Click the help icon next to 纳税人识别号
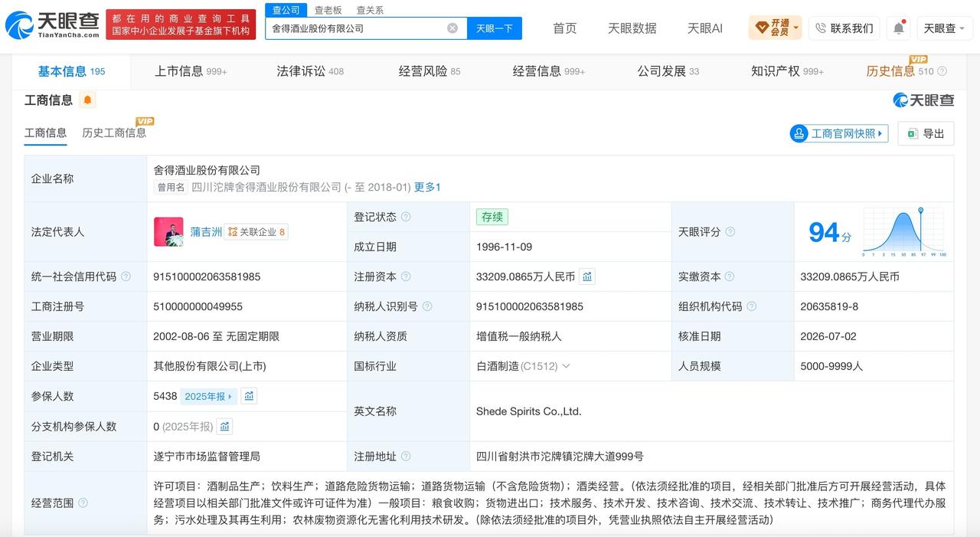This screenshot has width=980, height=537. tap(427, 306)
